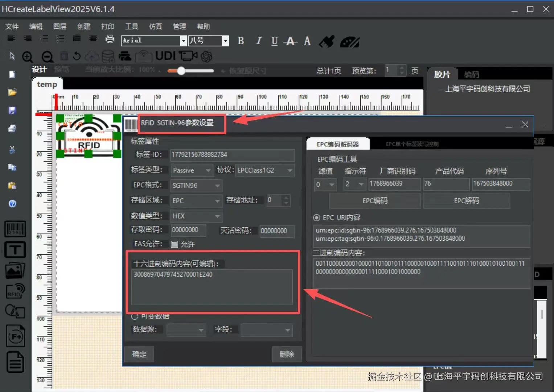Select the barcode tool in left sidebar
Image resolution: width=554 pixels, height=392 pixels.
click(x=15, y=229)
